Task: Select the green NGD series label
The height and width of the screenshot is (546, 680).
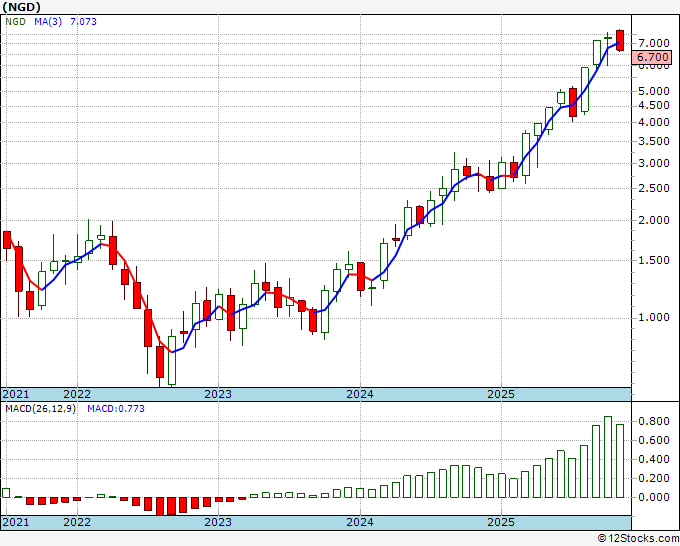Action: 15,22
